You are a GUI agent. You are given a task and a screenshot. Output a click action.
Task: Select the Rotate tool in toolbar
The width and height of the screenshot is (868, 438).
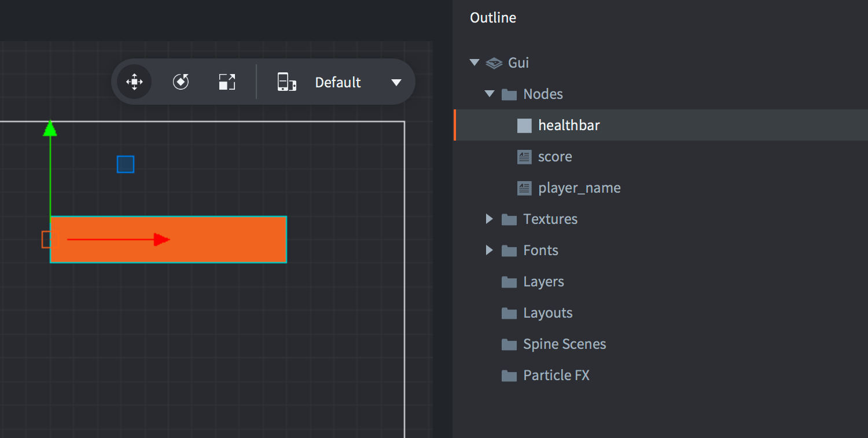(x=181, y=82)
